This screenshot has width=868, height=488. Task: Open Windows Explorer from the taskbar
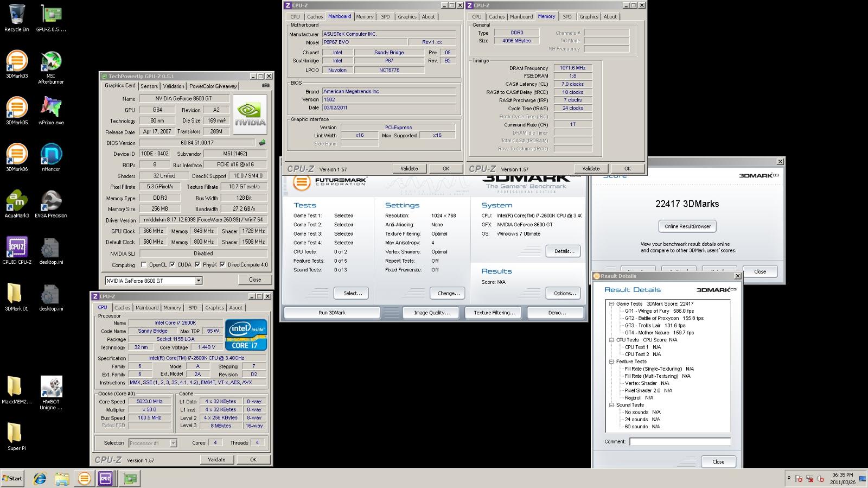(x=62, y=478)
